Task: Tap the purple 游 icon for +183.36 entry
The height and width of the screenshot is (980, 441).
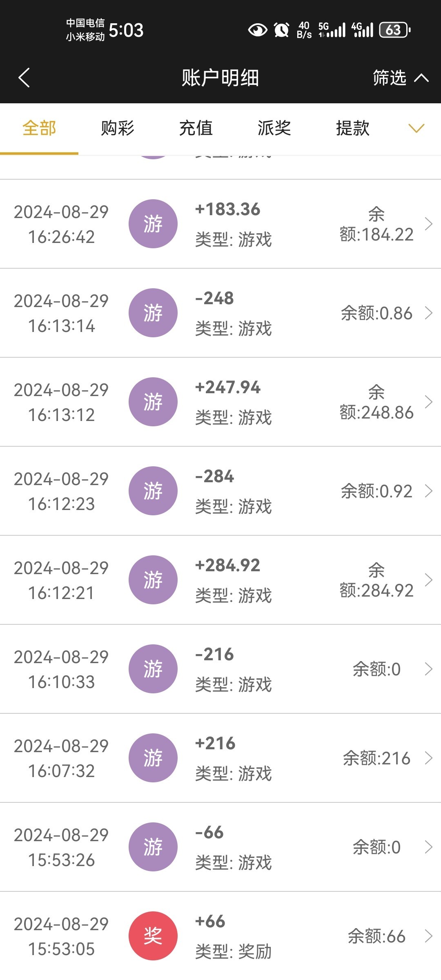Action: 153,224
